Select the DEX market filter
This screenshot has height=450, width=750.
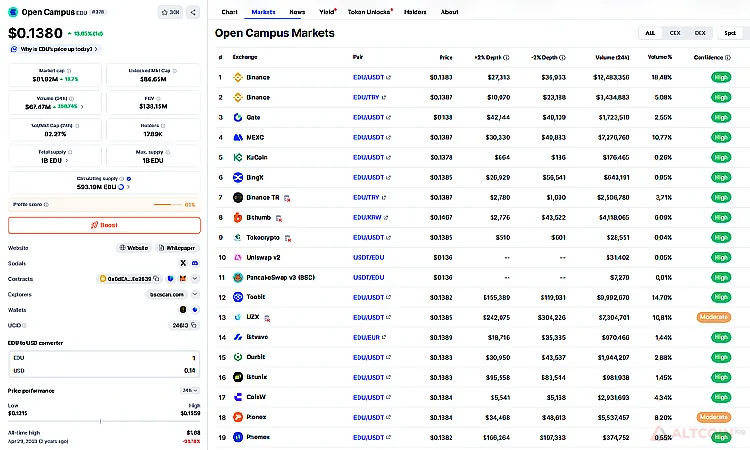click(700, 33)
